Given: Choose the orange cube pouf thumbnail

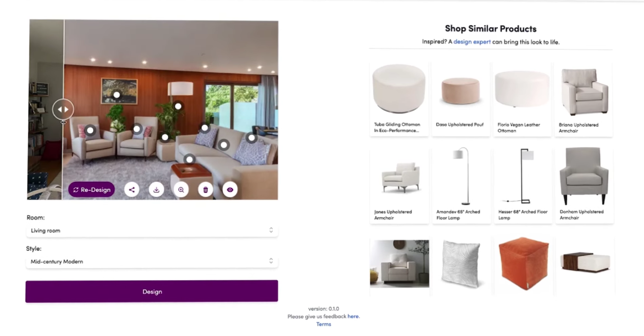Looking at the screenshot, I should (x=523, y=264).
